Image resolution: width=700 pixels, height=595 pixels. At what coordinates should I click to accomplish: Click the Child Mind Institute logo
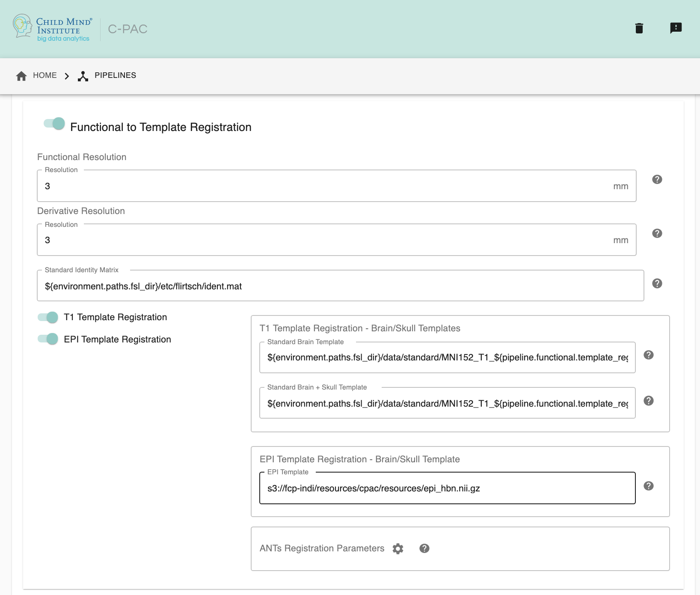[52, 28]
